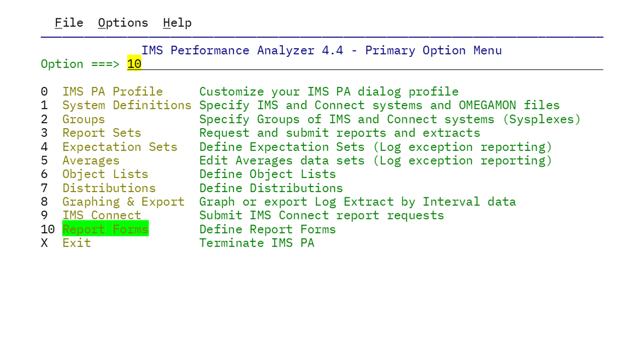Open Distributions option
The image size is (644, 362).
point(109,188)
